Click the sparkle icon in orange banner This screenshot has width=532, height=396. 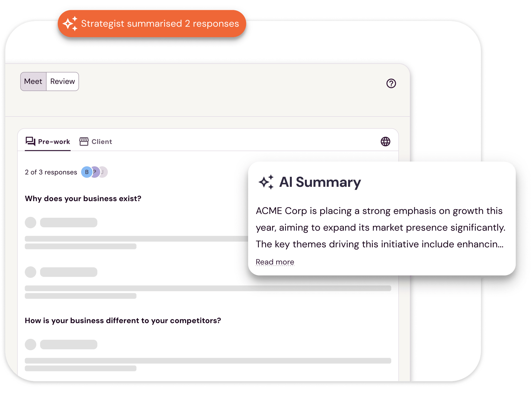pyautogui.click(x=70, y=24)
